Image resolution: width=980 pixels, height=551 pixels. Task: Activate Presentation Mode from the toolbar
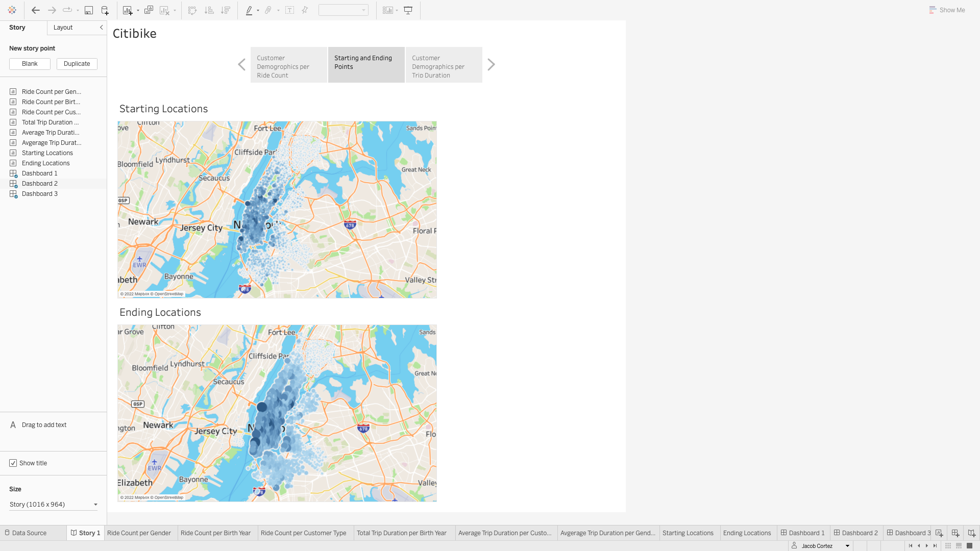coord(407,10)
